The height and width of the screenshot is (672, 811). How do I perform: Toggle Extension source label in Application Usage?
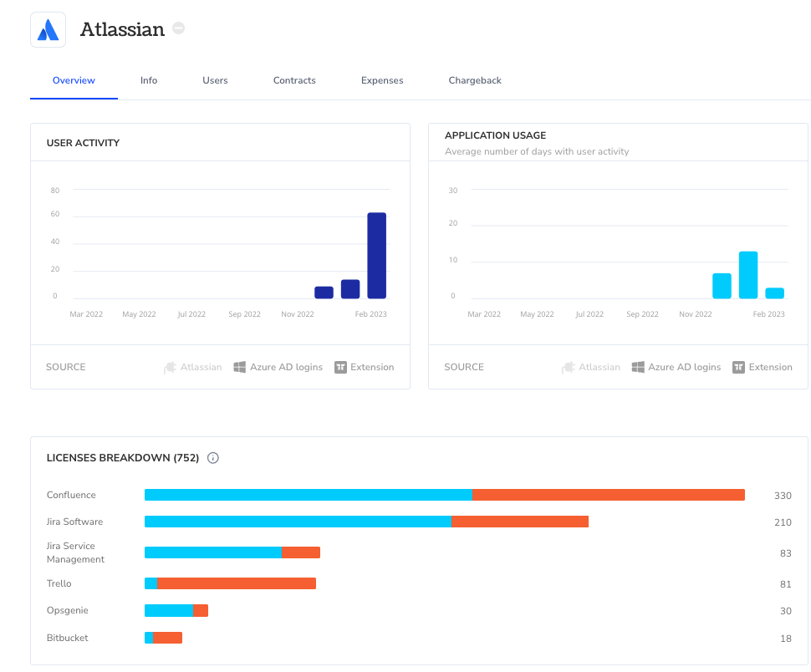tap(770, 367)
